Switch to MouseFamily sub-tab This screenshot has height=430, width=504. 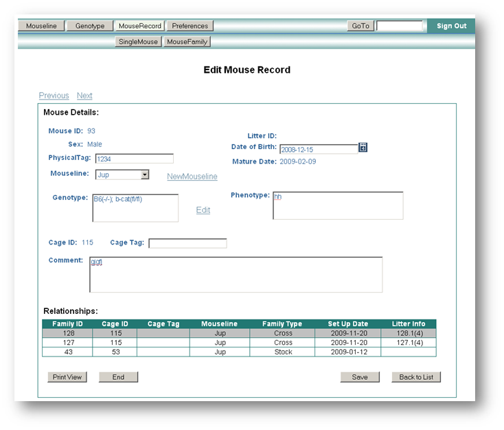pyautogui.click(x=187, y=42)
